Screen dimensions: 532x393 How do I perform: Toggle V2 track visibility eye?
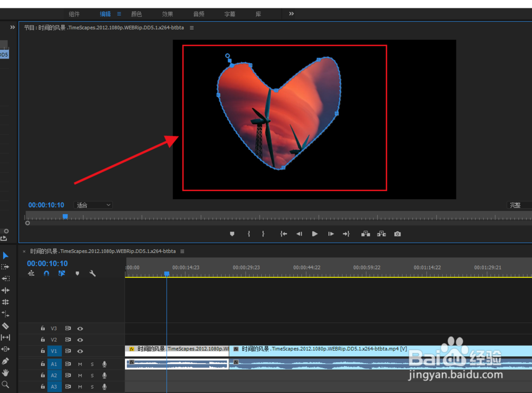click(80, 340)
